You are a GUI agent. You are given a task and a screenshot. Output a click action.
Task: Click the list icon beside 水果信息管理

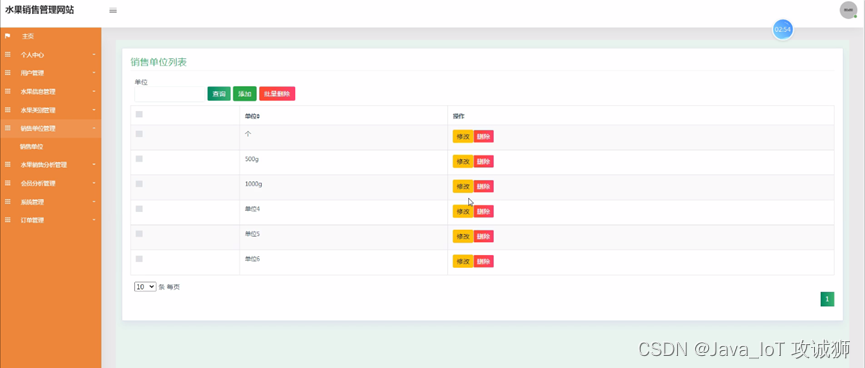[x=8, y=92]
